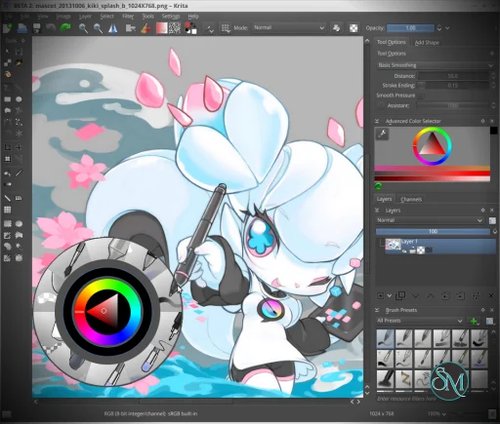Select the ellipse shape tool
This screenshot has width=500, height=424.
point(19,99)
